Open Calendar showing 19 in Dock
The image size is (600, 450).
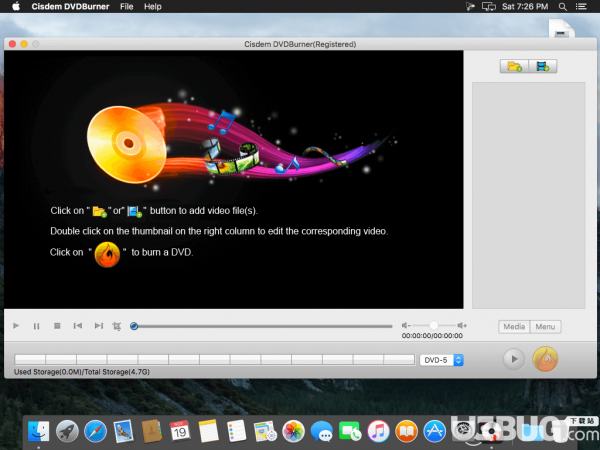click(180, 431)
